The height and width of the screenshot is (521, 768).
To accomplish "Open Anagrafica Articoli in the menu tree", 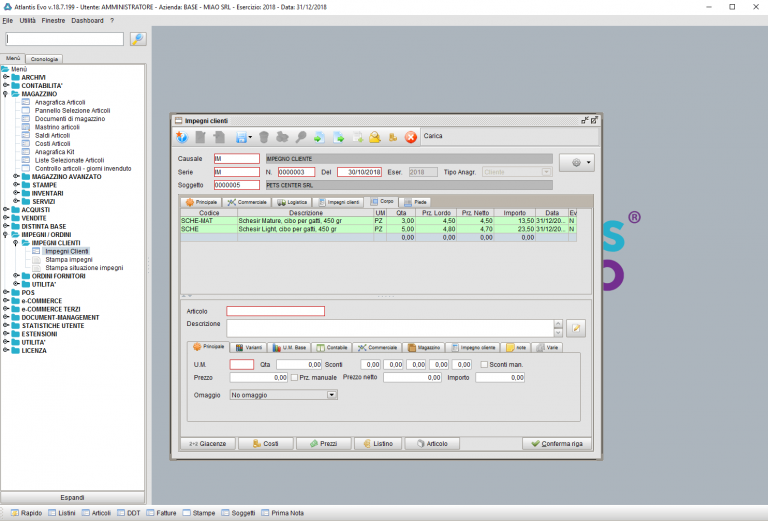I will 60,102.
